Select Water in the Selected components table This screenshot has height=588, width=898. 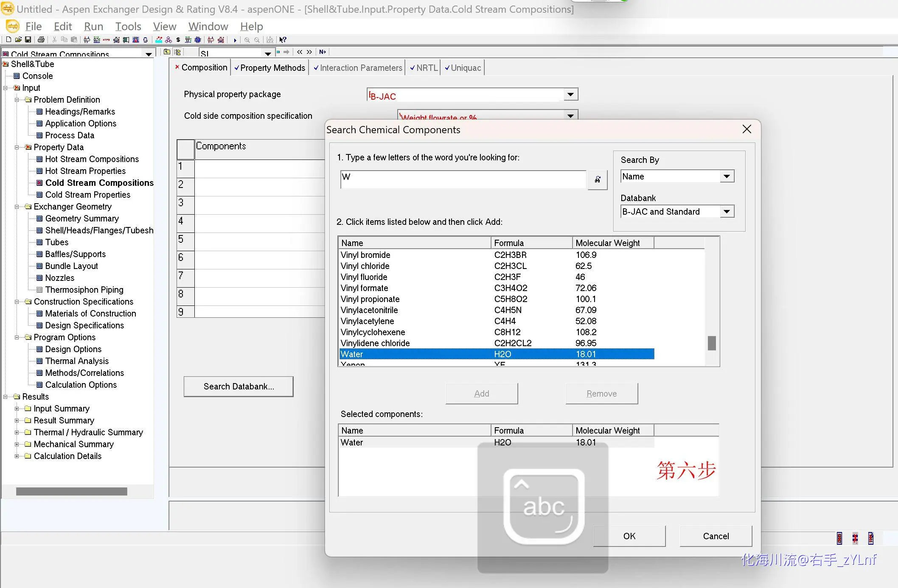pos(497,442)
